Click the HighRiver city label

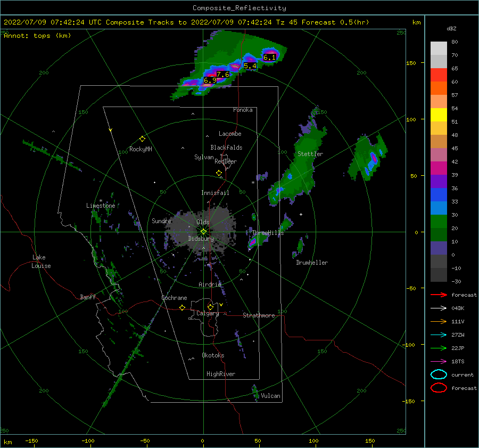click(x=221, y=374)
